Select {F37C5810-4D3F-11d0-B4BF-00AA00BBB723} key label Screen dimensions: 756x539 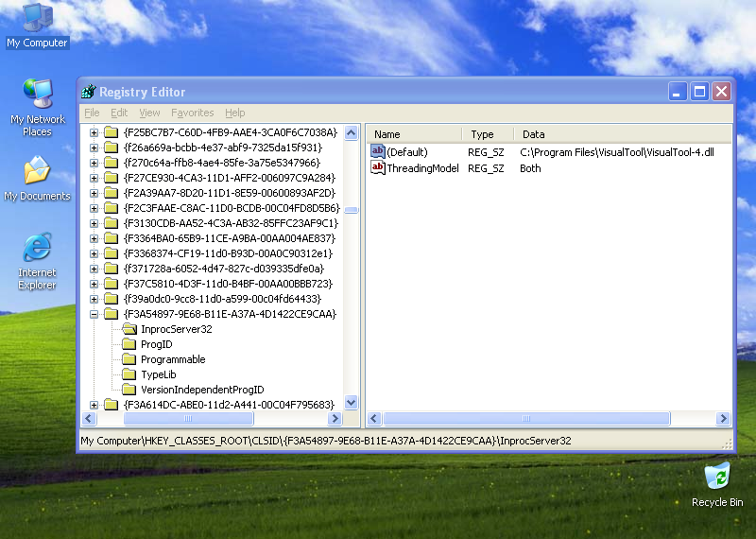tap(228, 284)
